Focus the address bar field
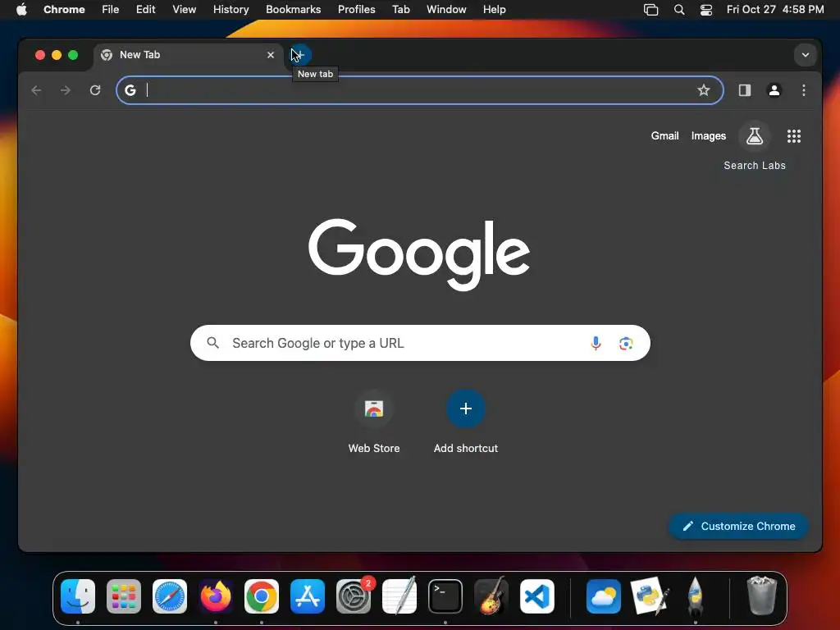 click(419, 90)
